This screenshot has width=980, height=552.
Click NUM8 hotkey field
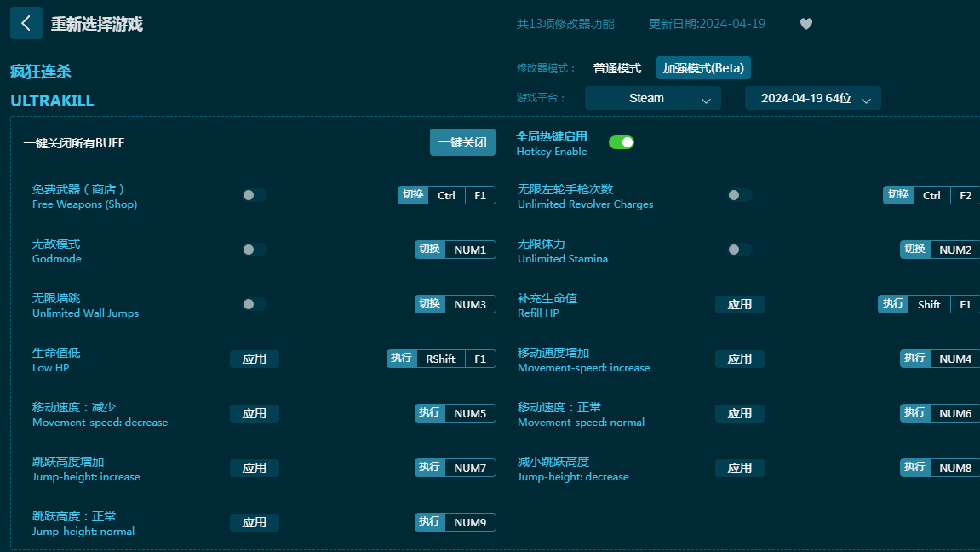955,467
